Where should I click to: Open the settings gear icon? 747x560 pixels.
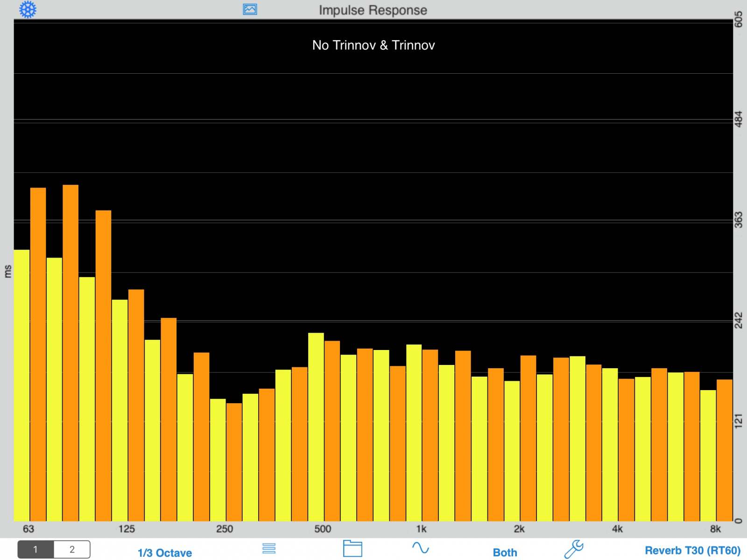28,9
